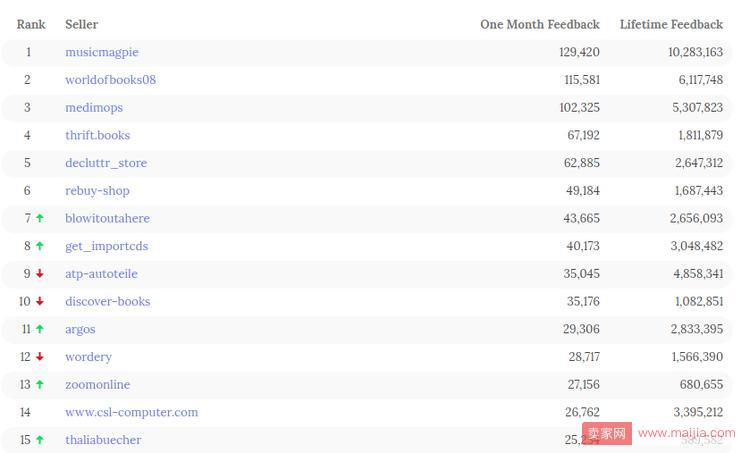
Task: Open the thrift.books seller link
Action: (98, 135)
